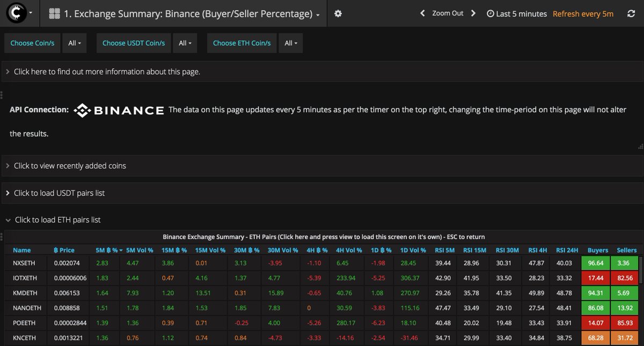The image size is (644, 346).
Task: Sort table by 5M Vol % column
Action: coord(140,250)
